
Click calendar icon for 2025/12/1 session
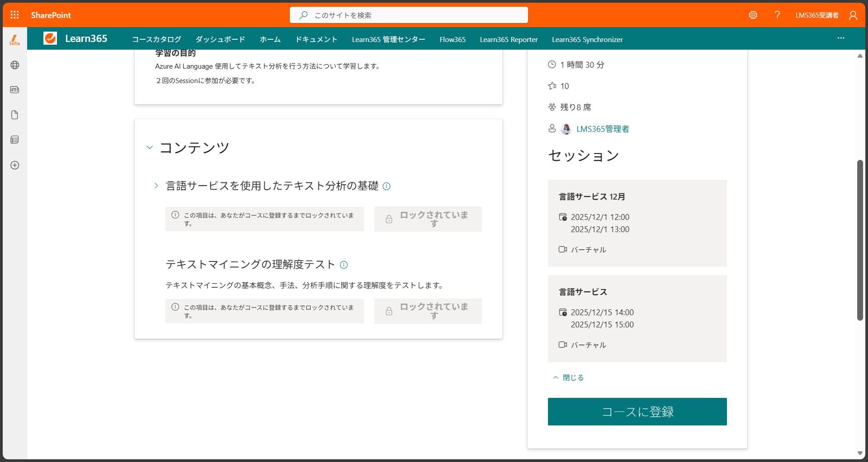click(563, 217)
